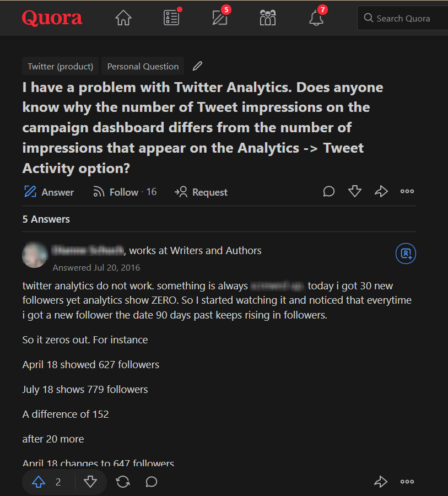Select the Personal Question tag

(x=143, y=66)
